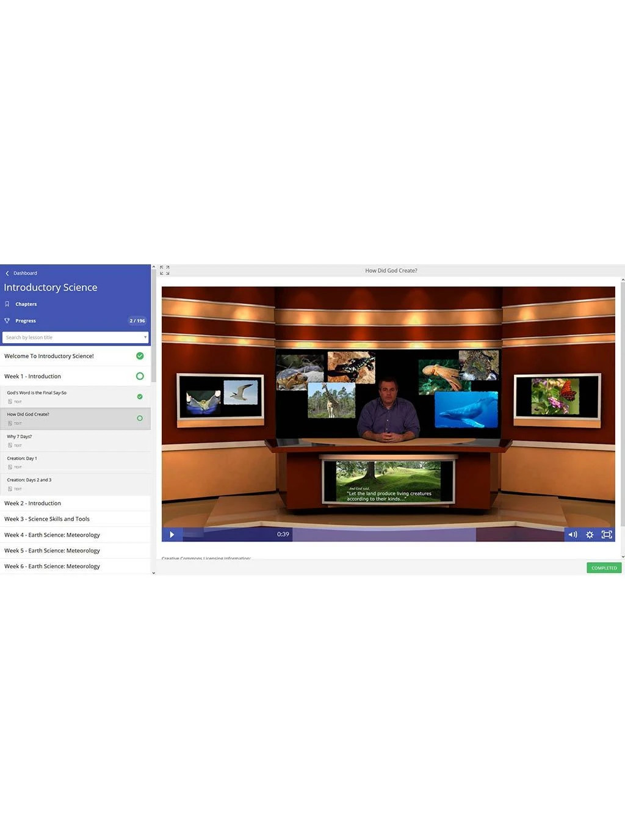Image resolution: width=625 pixels, height=840 pixels.
Task: Open 'Welcome To Introductory Science!'
Action: [75, 356]
